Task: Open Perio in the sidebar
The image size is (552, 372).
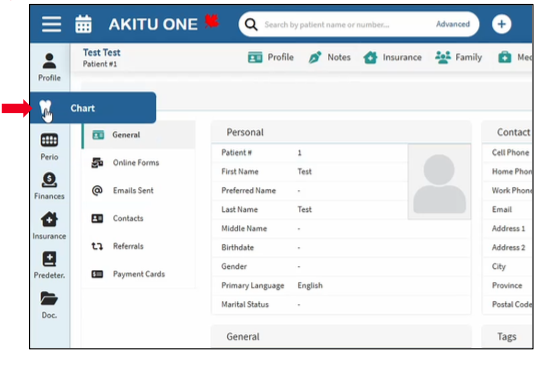Action: point(49,147)
